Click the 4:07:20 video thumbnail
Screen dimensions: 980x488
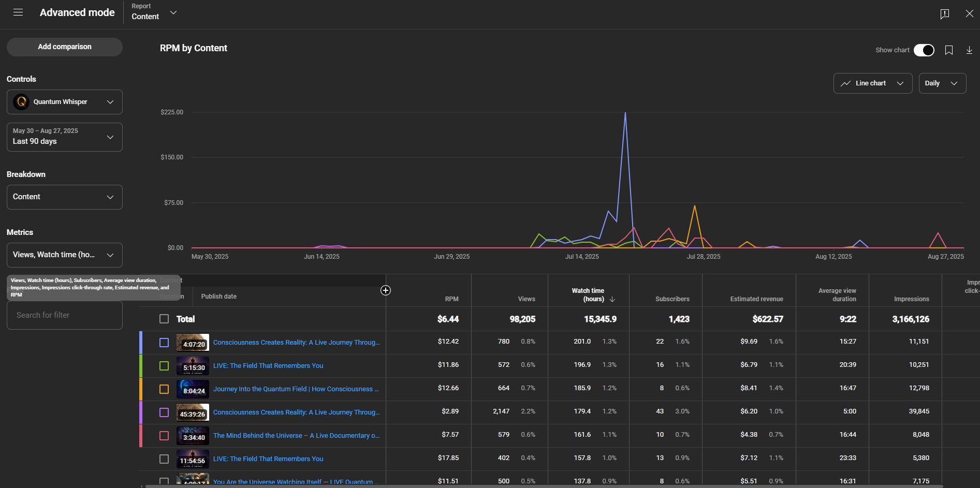point(193,343)
